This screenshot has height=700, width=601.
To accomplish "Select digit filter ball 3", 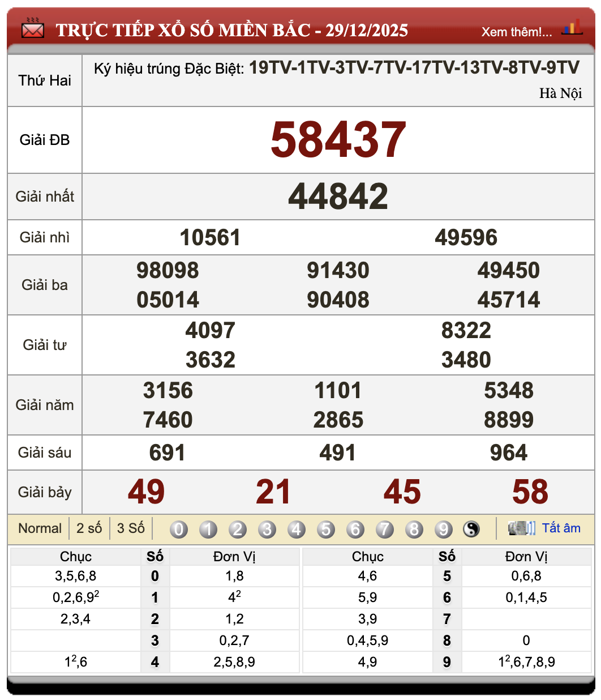I will (x=267, y=529).
